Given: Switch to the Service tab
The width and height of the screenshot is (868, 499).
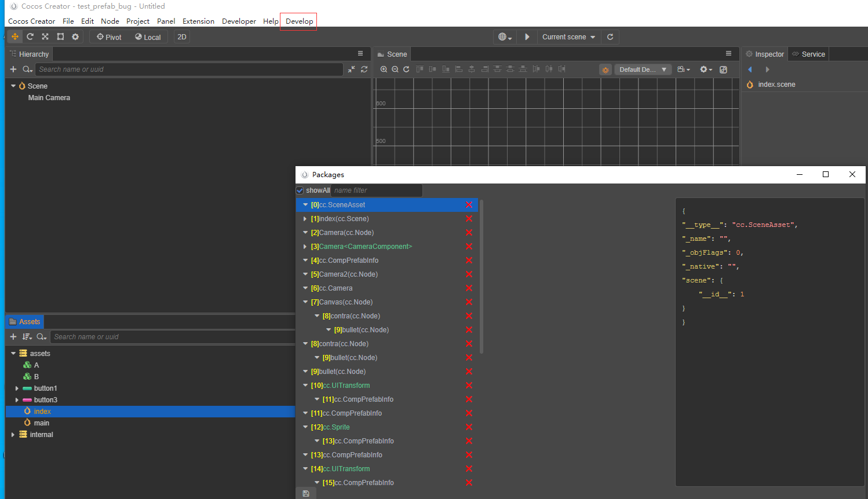Looking at the screenshot, I should tap(809, 54).
